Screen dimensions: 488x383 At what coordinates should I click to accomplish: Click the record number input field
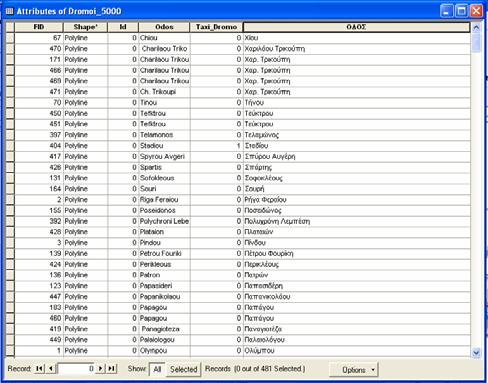(76, 369)
